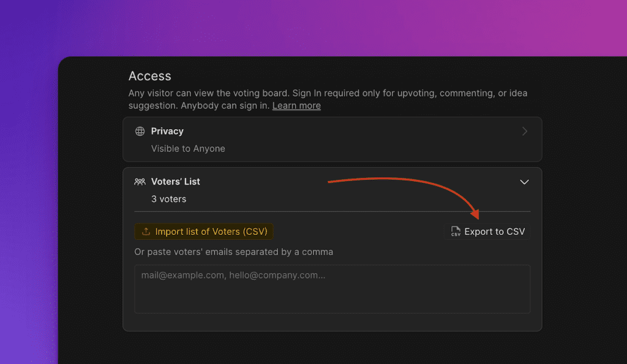Click the globe icon beside Privacy
The height and width of the screenshot is (364, 627).
140,131
